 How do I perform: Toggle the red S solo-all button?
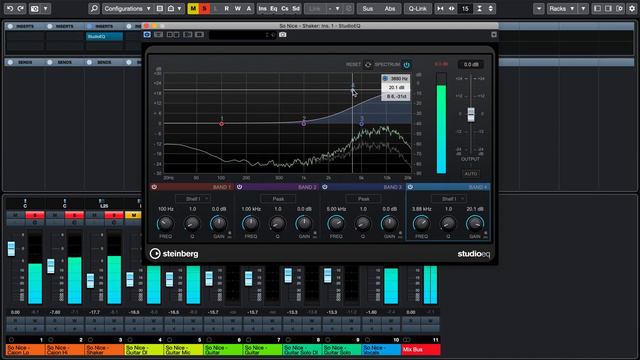(204, 8)
